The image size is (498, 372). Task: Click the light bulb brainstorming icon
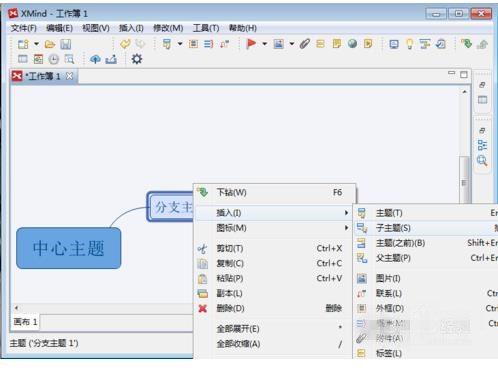click(410, 44)
